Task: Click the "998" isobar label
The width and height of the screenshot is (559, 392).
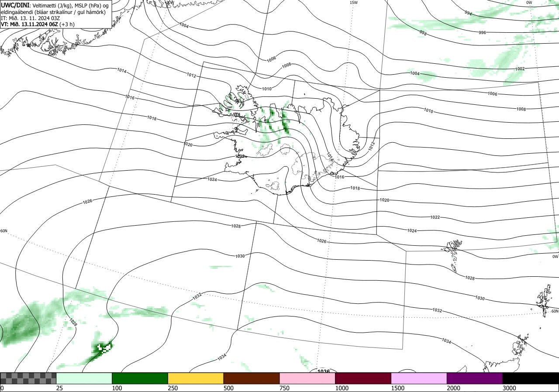Action: (x=423, y=33)
